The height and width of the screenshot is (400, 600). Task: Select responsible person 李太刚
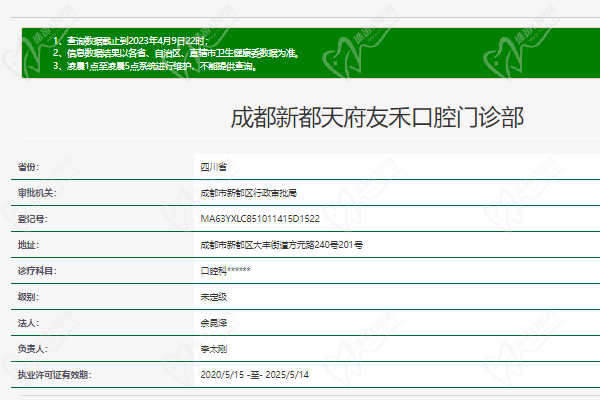(214, 349)
